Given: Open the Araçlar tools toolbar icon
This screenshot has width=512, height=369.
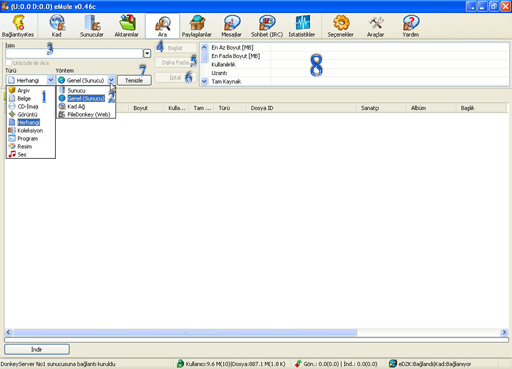Looking at the screenshot, I should tap(376, 26).
